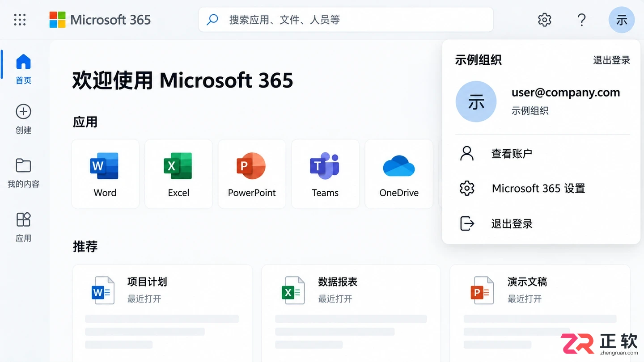Click the sign-out arrow icon in panel
644x362 pixels.
467,223
